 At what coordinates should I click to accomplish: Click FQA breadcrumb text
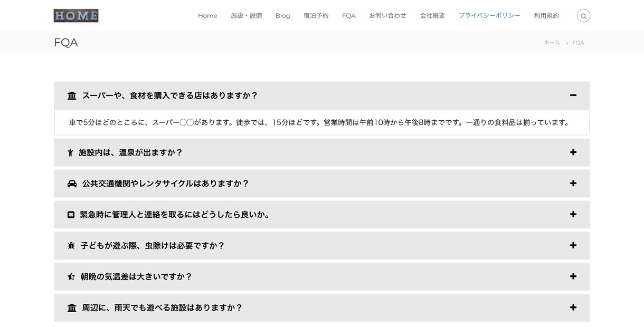point(578,43)
